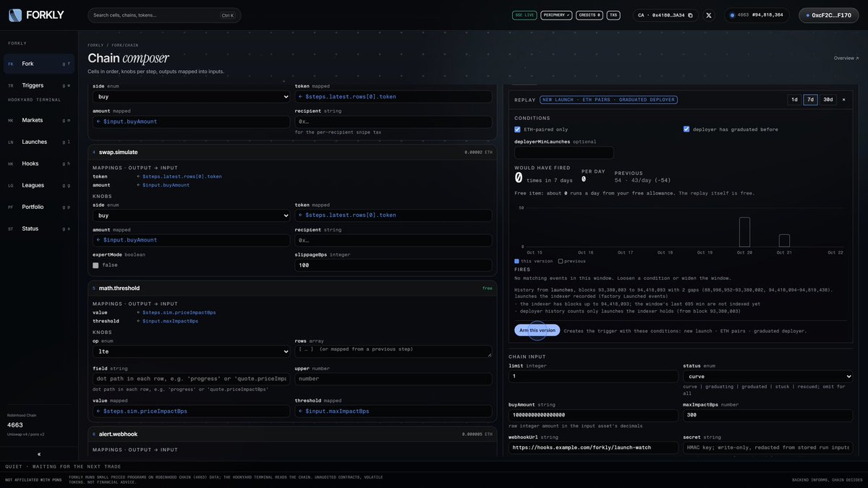Open Launches in the sidebar

click(x=38, y=142)
